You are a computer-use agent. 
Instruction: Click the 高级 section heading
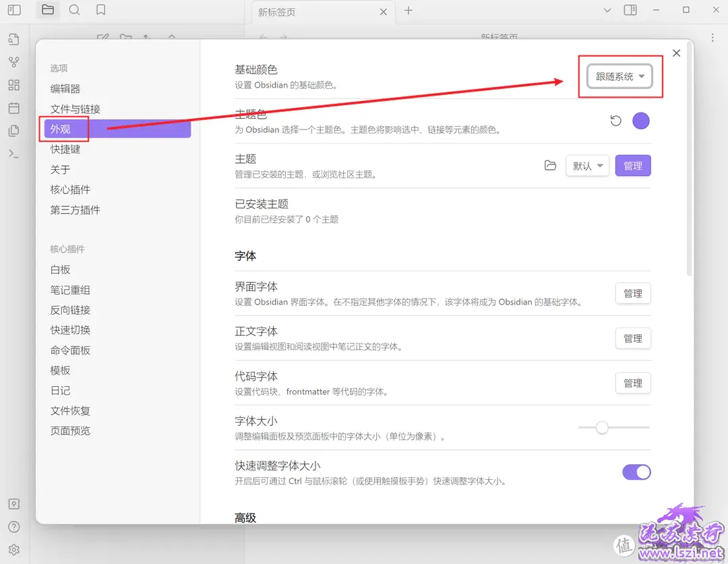pyautogui.click(x=245, y=518)
